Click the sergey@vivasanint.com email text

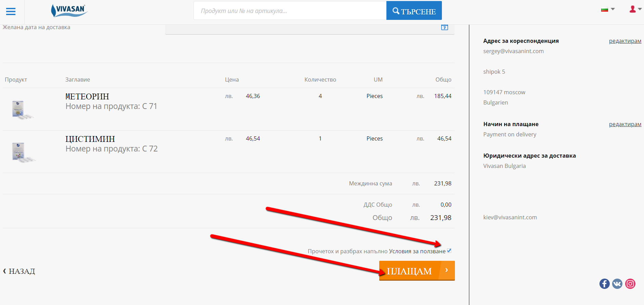pos(513,51)
